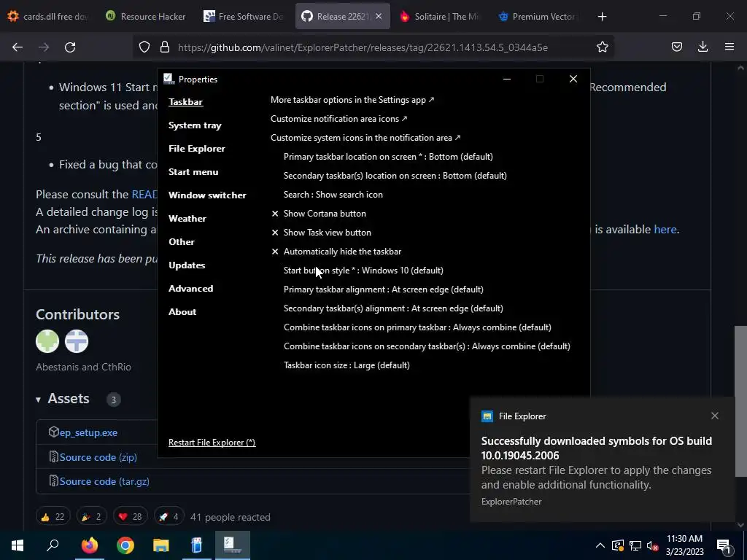Image resolution: width=747 pixels, height=560 pixels.
Task: Change Combine icons on primary taskbar
Action: coord(417,327)
